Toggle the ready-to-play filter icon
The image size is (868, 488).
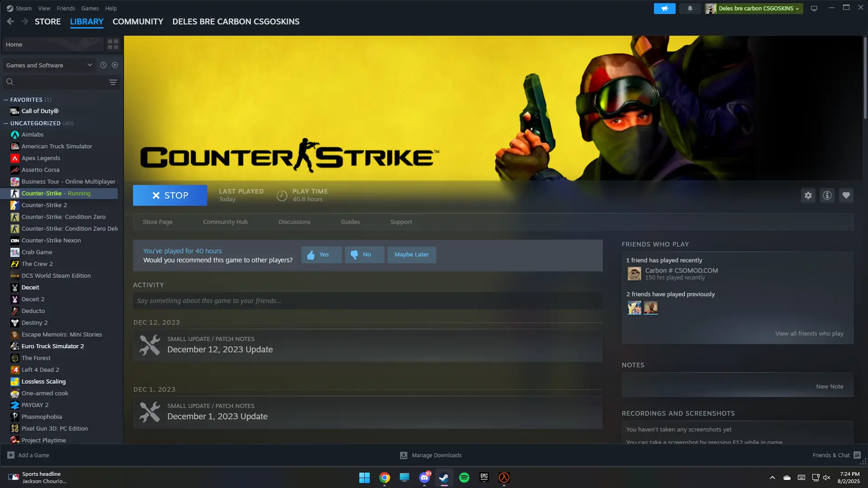coord(115,65)
